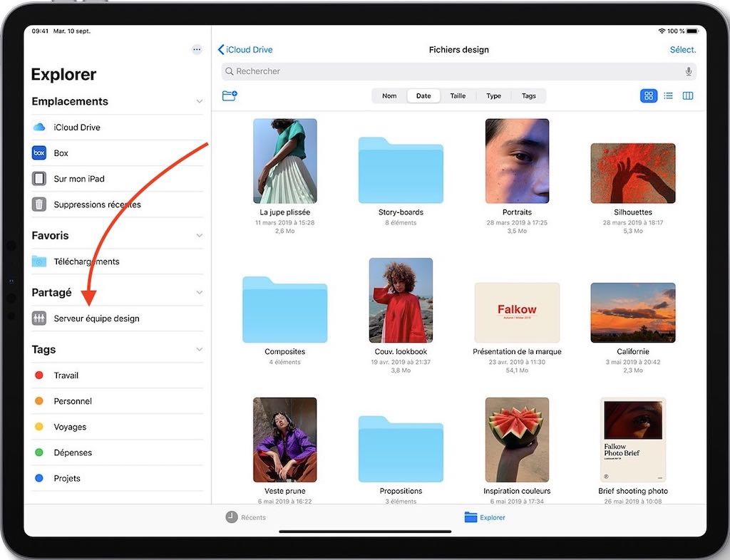Open Brief shooting photo document
730x560 pixels.
(x=633, y=440)
